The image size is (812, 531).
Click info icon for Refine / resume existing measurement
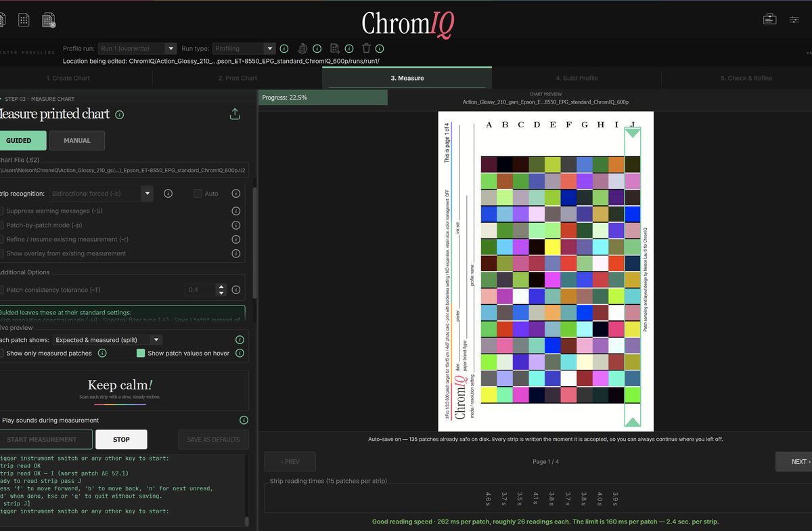click(236, 239)
